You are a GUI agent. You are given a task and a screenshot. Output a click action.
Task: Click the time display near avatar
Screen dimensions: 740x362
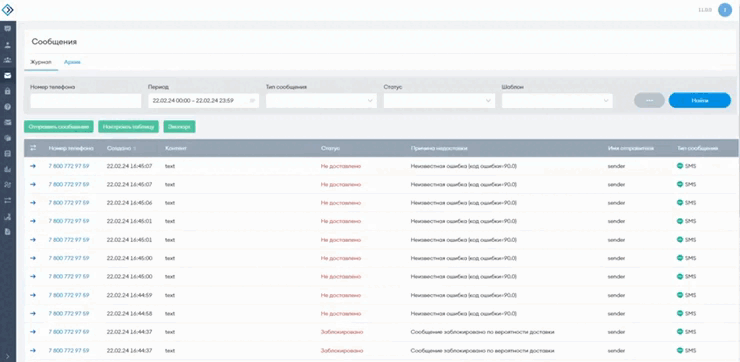pos(705,10)
